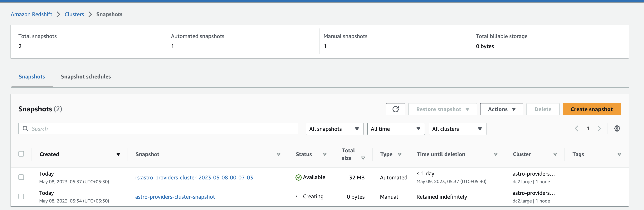Click the previous page arrow

[x=577, y=128]
